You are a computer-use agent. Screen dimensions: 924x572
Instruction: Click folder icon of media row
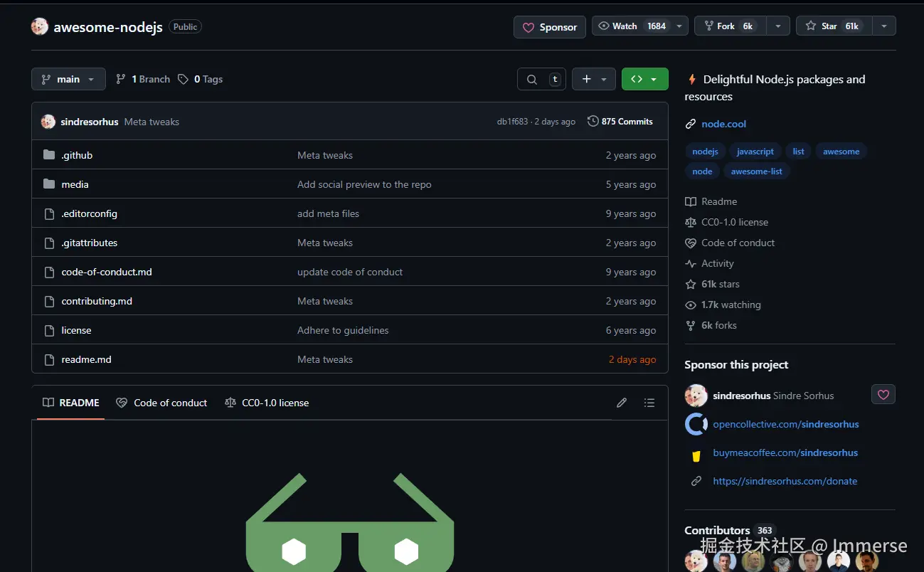[x=49, y=184]
